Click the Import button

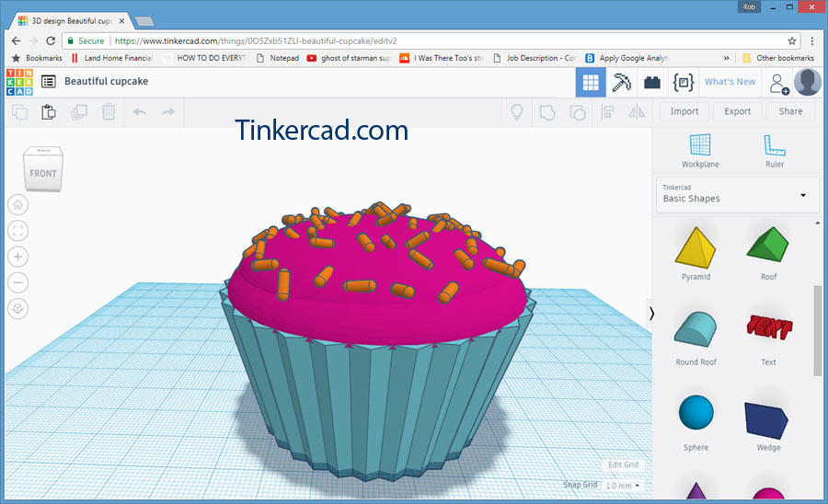click(684, 111)
